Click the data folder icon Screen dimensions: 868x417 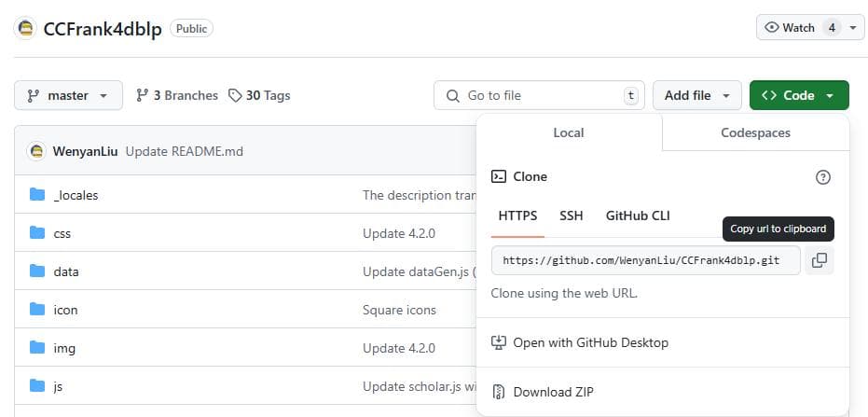point(37,271)
